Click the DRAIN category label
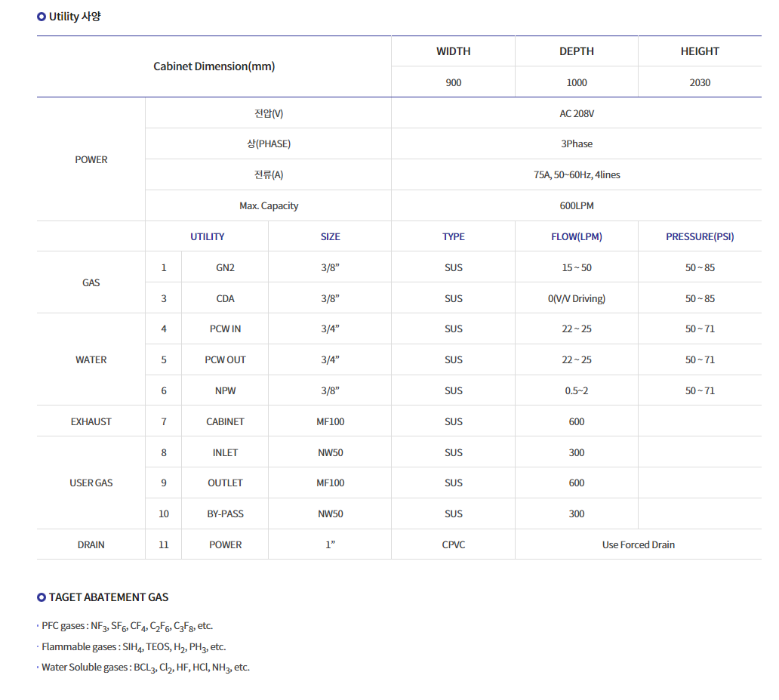 point(91,545)
